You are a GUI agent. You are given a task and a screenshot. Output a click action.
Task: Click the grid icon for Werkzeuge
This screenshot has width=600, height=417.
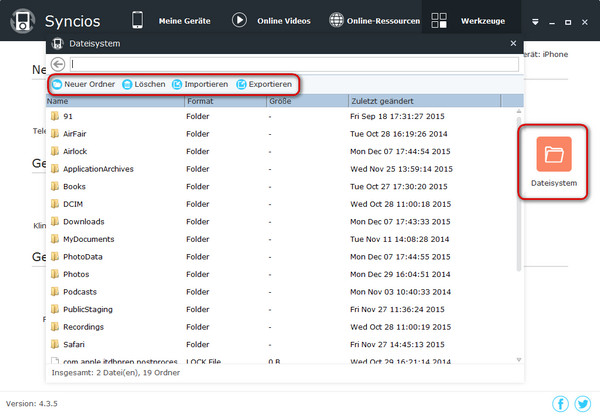(439, 20)
